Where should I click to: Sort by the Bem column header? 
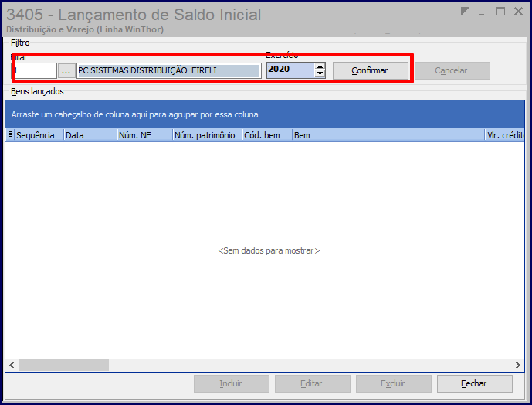(x=388, y=135)
